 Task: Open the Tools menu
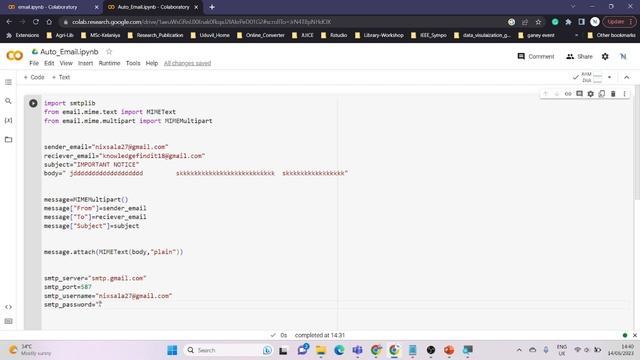point(133,63)
